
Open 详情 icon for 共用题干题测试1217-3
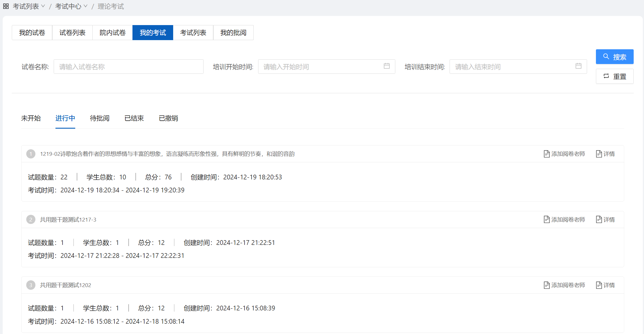pyautogui.click(x=599, y=220)
